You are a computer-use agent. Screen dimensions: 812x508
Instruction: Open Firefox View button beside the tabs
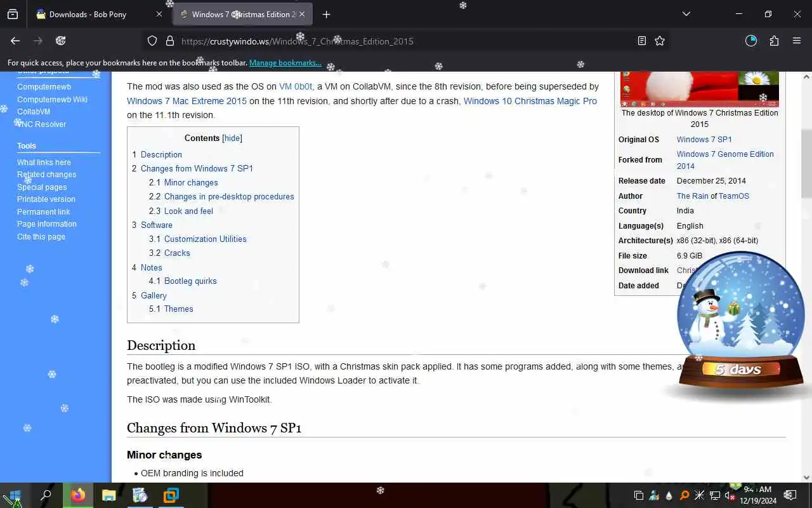click(x=13, y=14)
